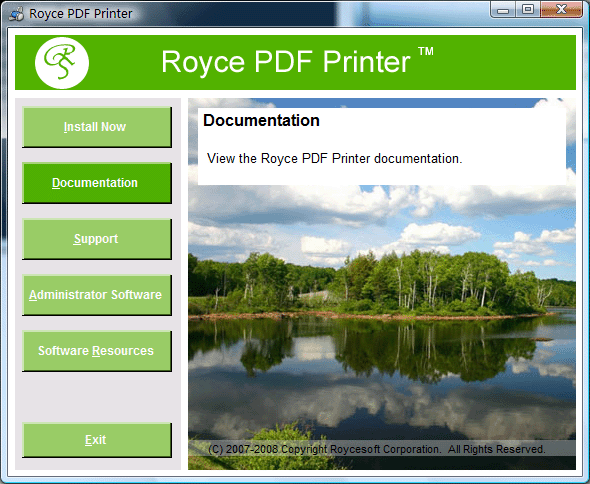Click the Royce PDF Printer banner title
This screenshot has height=484, width=590.
(x=286, y=62)
